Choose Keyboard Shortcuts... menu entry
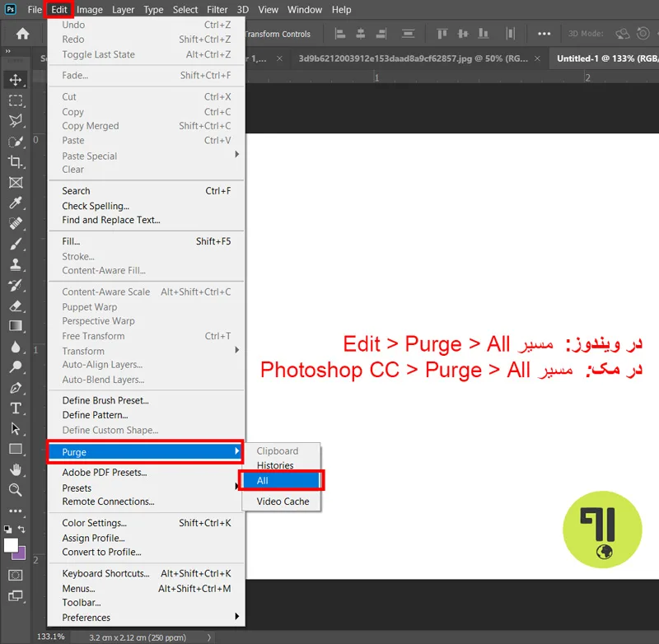 tap(146, 573)
